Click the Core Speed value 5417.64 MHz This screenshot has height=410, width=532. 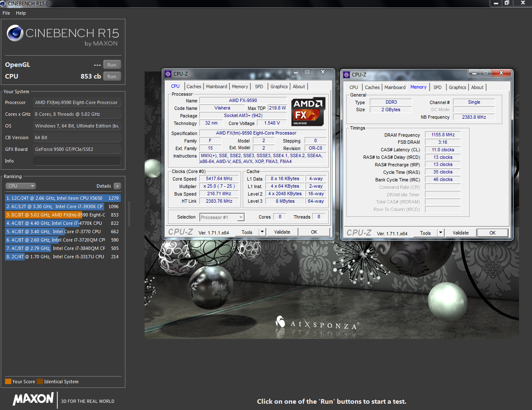pyautogui.click(x=219, y=178)
